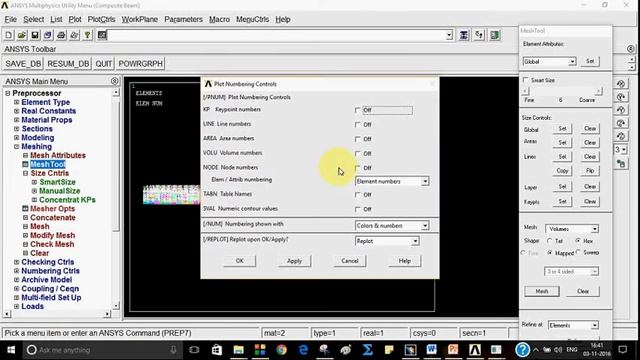This screenshot has height=360, width=640.
Task: Open the Select menu
Action: 33,19
